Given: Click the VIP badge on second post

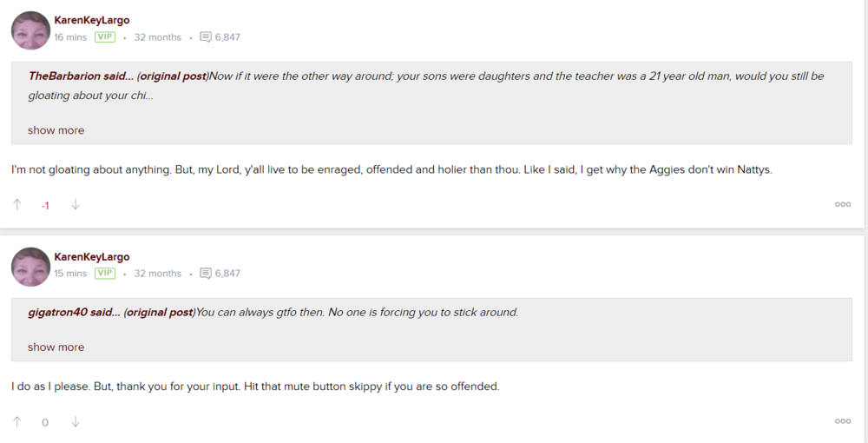Looking at the screenshot, I should [x=105, y=274].
